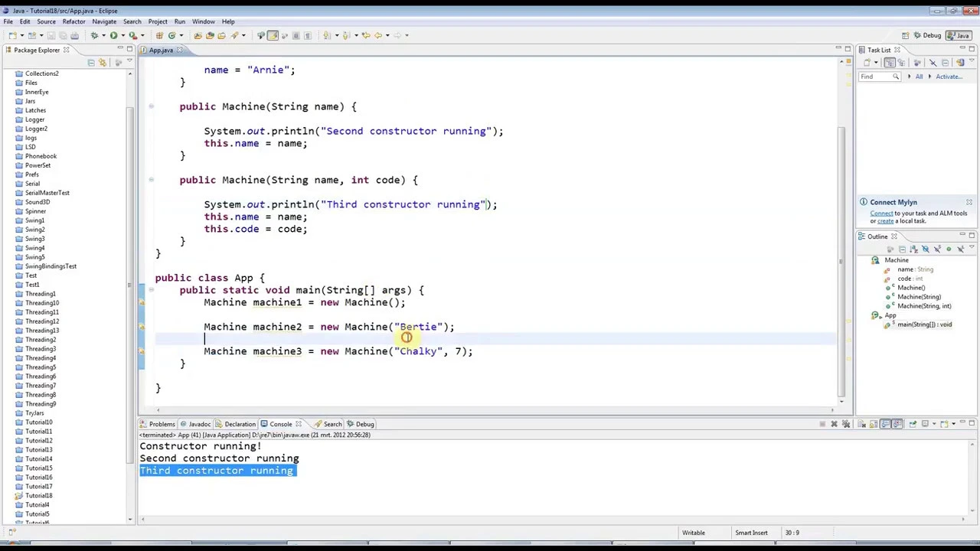Open the New Task dropdown arrow in Task List
This screenshot has height=551, width=980.
coord(876,63)
